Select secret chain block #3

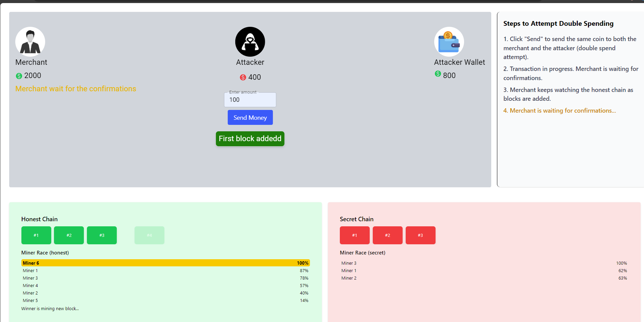[420, 235]
